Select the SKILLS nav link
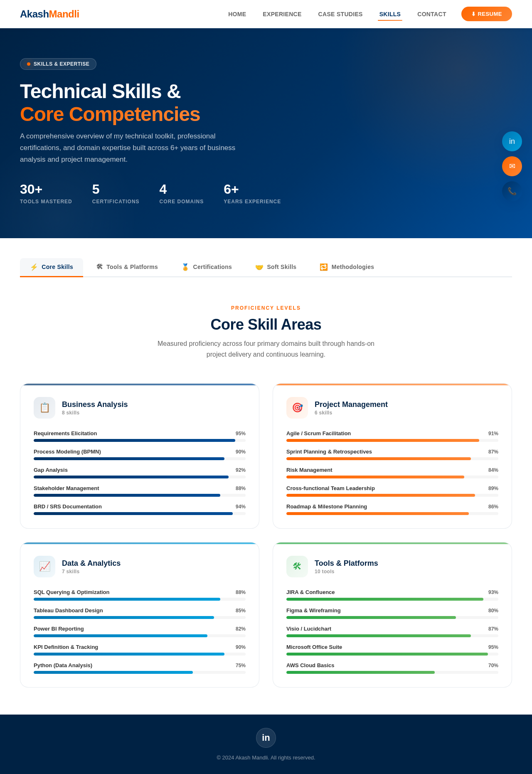 pos(390,14)
